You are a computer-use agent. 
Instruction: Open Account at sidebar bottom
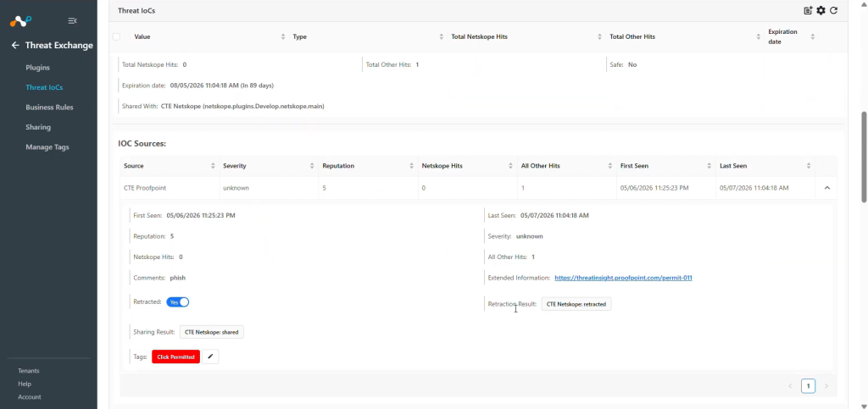[x=30, y=397]
